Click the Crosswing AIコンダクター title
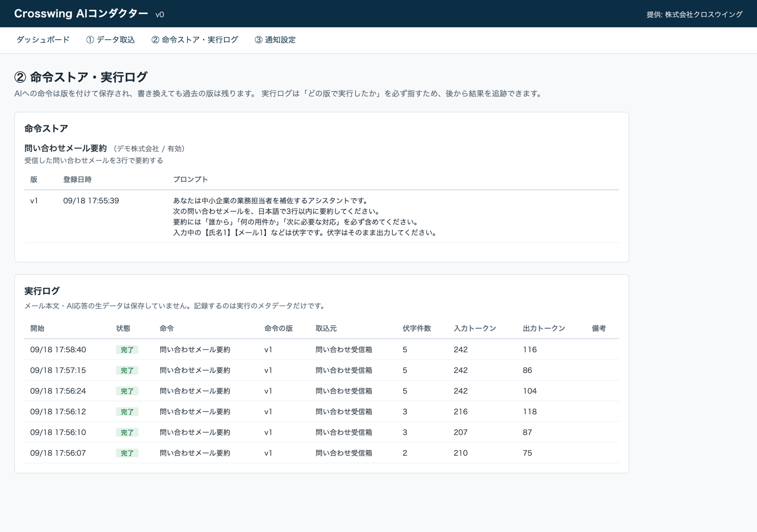757x532 pixels. (x=81, y=14)
